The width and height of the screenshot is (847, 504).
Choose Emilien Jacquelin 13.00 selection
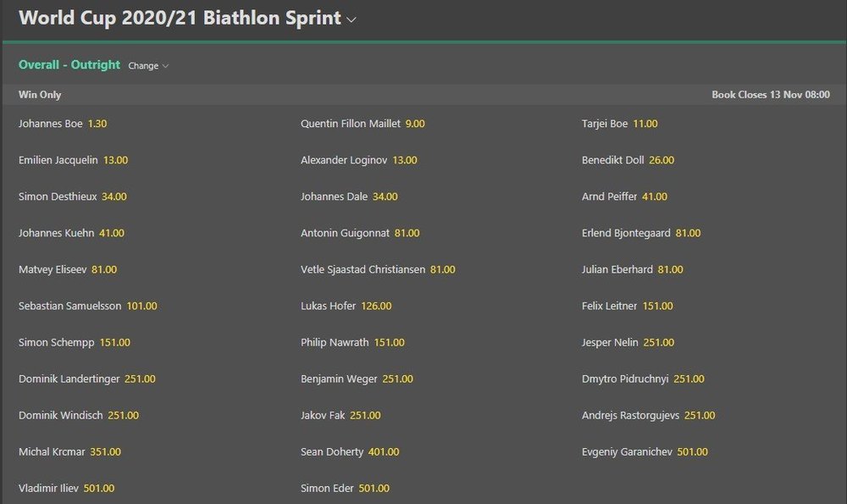coord(73,160)
